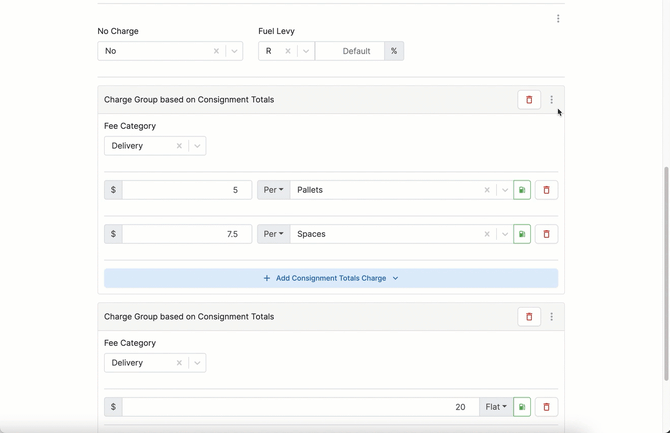Open the Per dropdown on Pallets row
670x433 pixels.
(273, 190)
